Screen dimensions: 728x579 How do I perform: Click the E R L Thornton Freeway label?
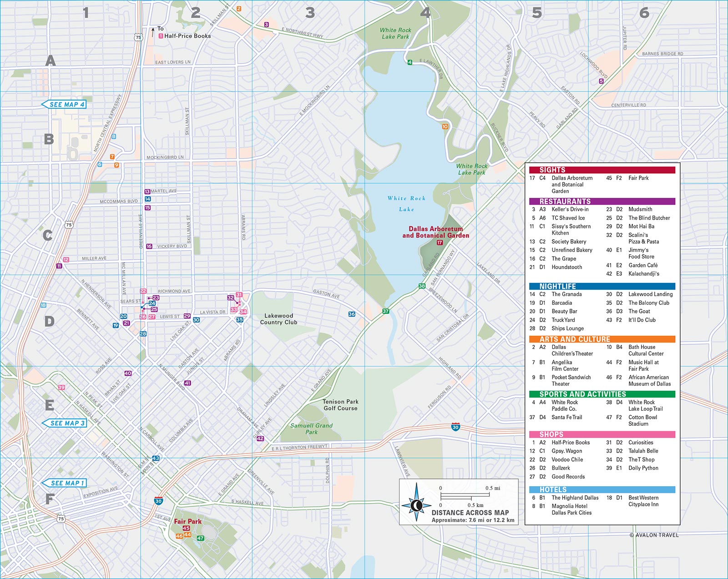point(299,448)
